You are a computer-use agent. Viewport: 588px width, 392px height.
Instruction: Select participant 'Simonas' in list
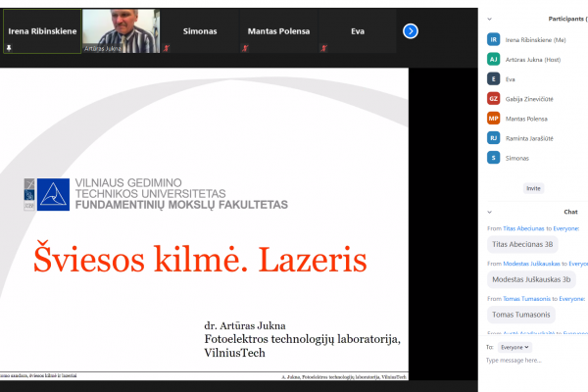click(x=517, y=159)
